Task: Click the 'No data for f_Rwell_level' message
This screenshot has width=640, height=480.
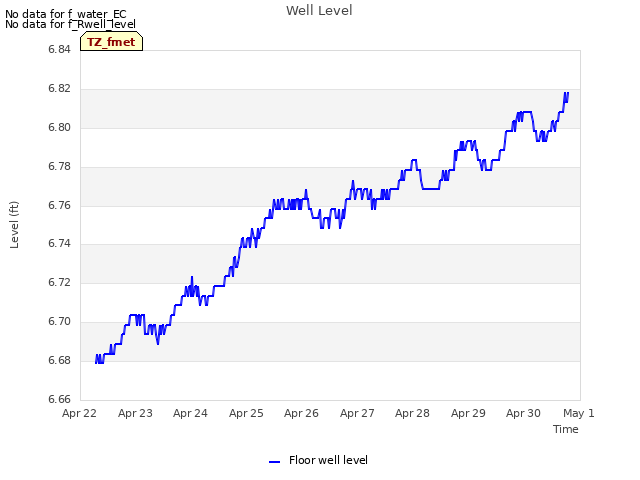Action: [70, 24]
